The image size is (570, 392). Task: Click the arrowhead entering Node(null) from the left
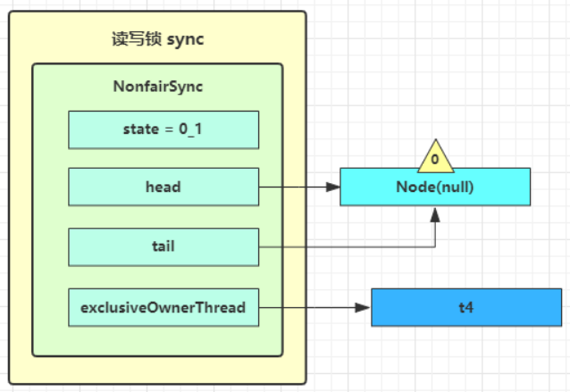[x=333, y=187]
